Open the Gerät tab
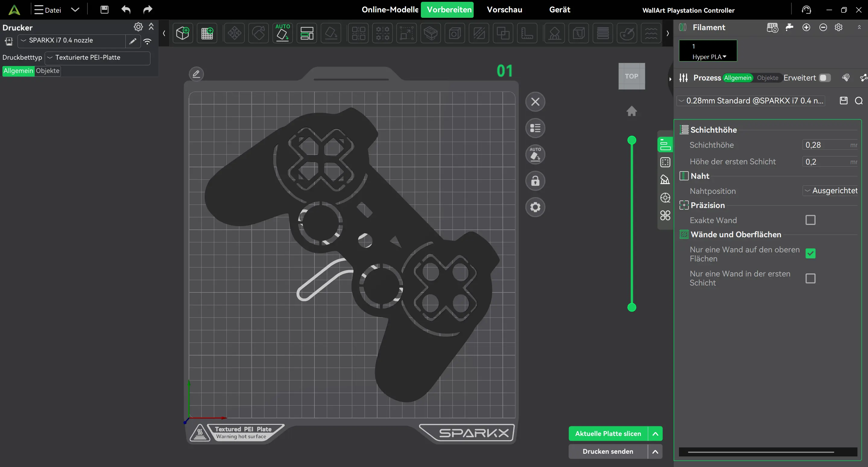 pos(559,10)
